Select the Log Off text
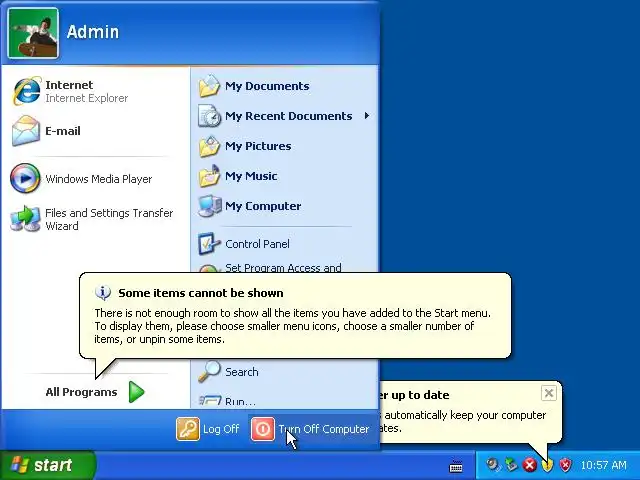The image size is (640, 480). click(221, 429)
